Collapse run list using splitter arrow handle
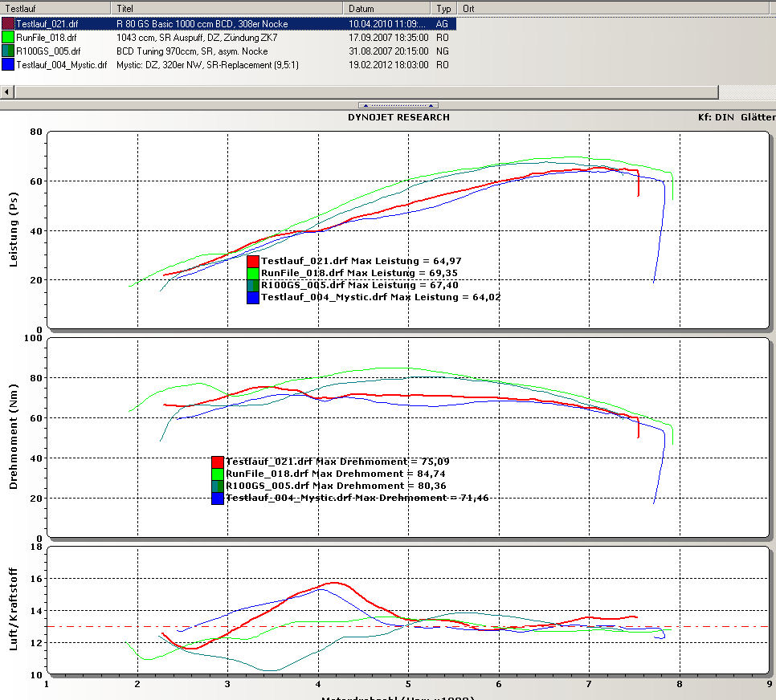The image size is (776, 700). 399,105
